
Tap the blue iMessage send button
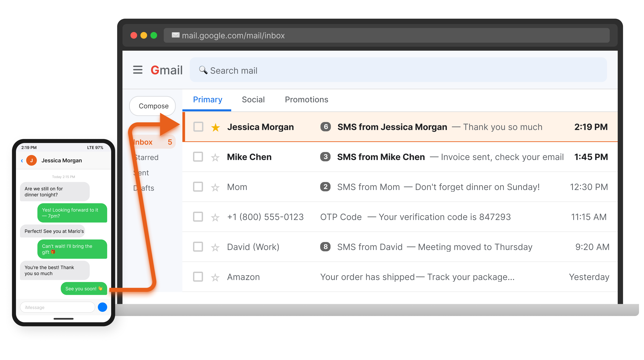point(102,307)
